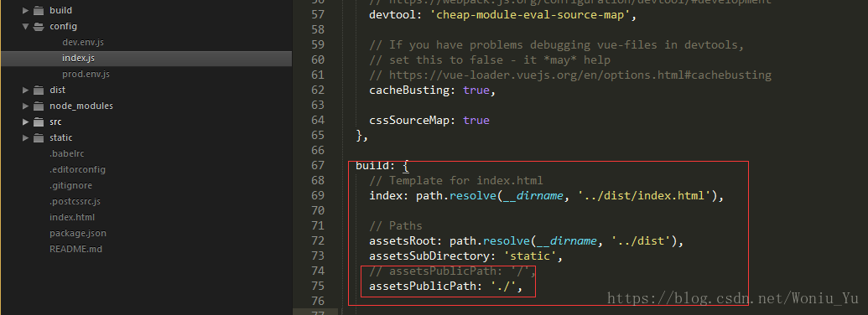Open prod.env.js file
This screenshot has width=868, height=315.
[x=86, y=74]
